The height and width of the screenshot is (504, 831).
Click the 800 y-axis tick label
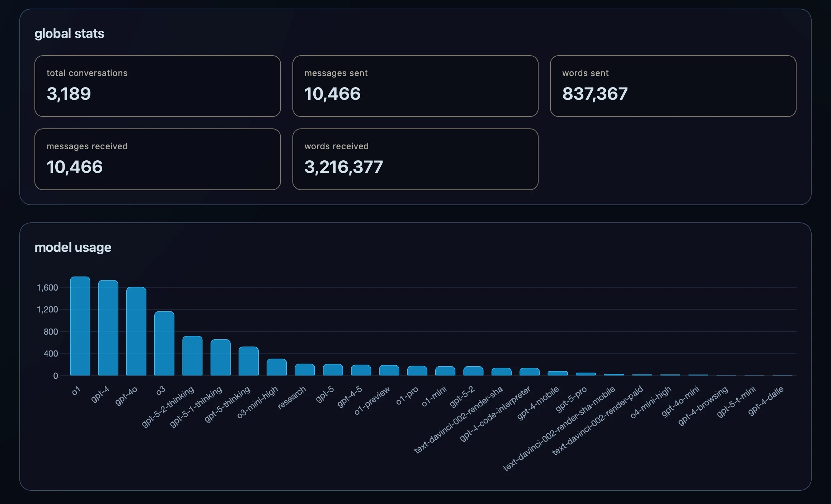(x=51, y=332)
